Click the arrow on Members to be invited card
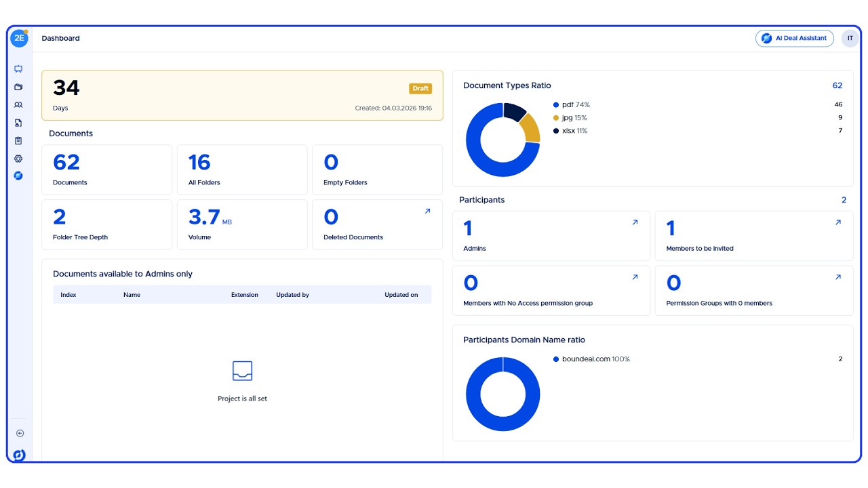Viewport: 868px width, 488px height. [838, 222]
